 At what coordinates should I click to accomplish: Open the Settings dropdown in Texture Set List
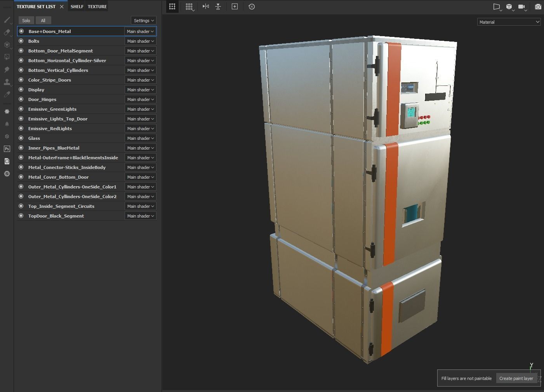click(x=144, y=21)
